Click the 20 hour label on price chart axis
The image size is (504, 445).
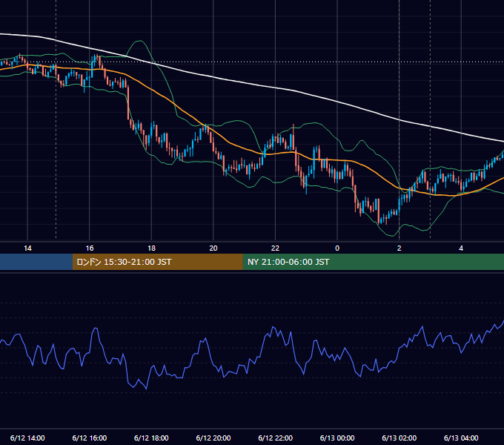pos(213,248)
